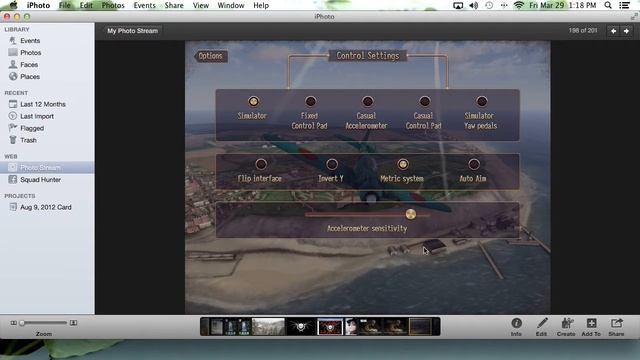Click the zoom-in large thumbnail icon
This screenshot has width=640, height=360.
(73, 322)
